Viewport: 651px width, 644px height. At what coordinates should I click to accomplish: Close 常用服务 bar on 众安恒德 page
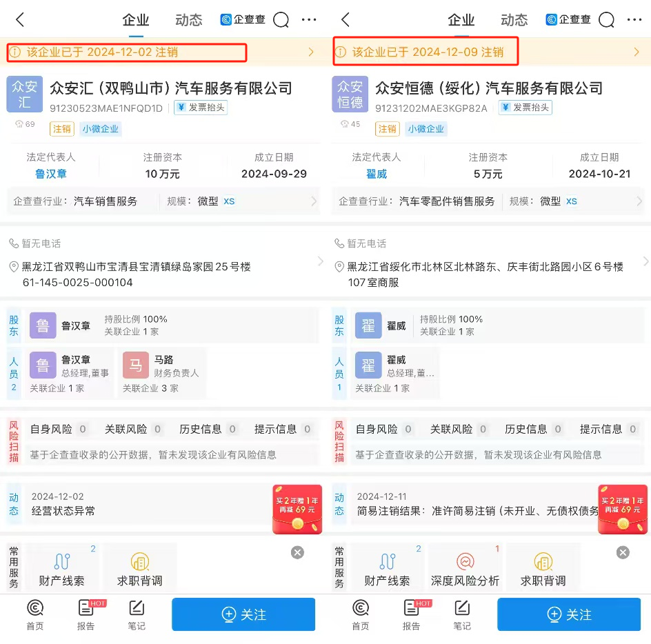623,552
